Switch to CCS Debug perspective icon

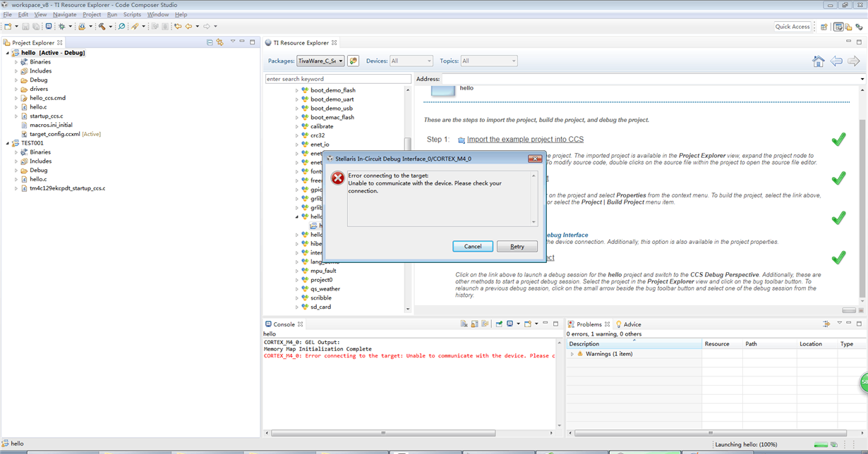tap(859, 27)
